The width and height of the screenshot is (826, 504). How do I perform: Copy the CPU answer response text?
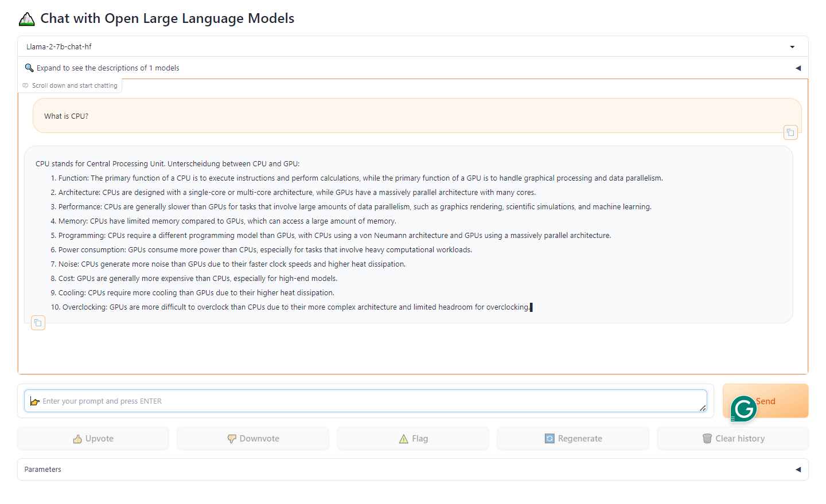(38, 323)
